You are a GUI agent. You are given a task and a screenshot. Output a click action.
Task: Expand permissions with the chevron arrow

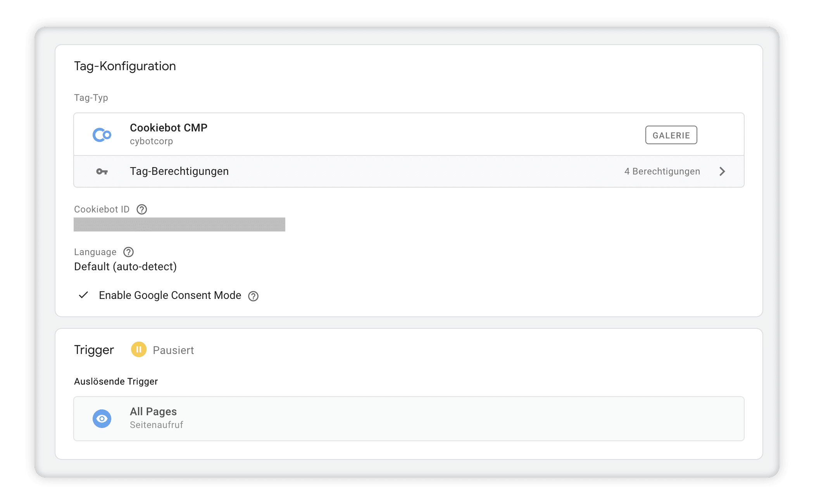click(x=722, y=171)
